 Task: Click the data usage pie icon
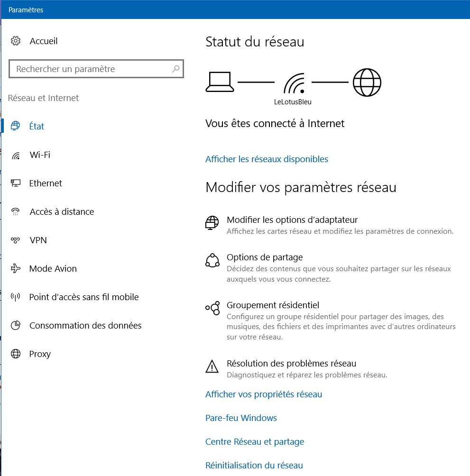16,325
